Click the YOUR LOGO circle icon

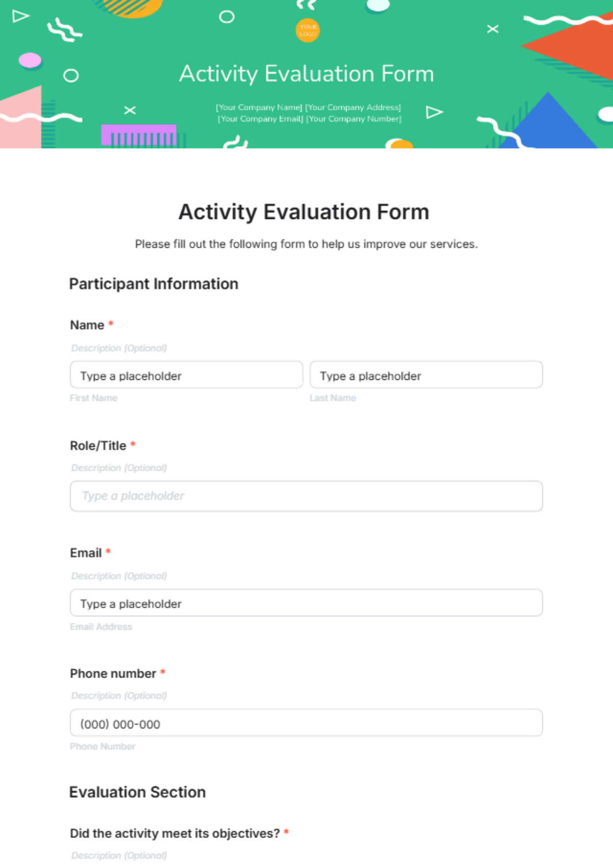307,31
